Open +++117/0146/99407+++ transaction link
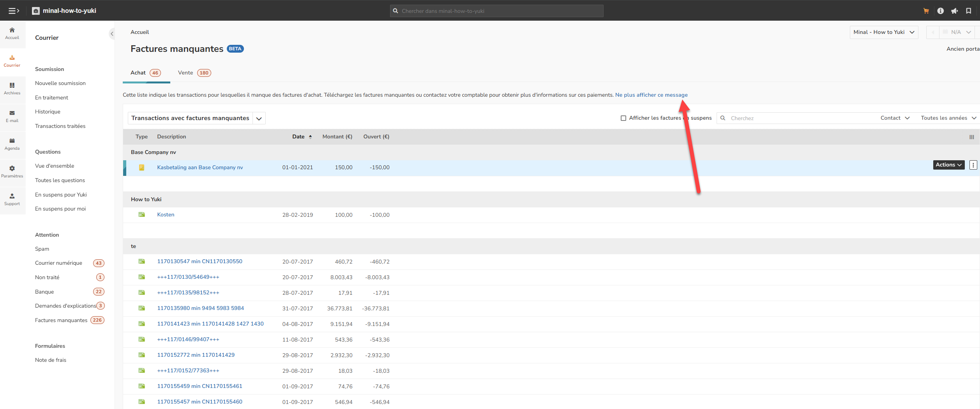 coord(188,340)
